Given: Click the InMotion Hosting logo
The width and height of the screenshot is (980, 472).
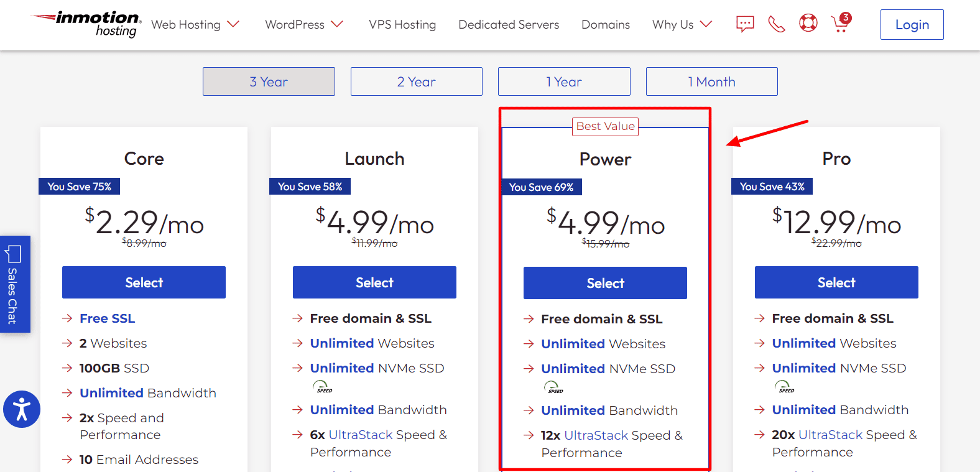Looking at the screenshot, I should point(87,24).
